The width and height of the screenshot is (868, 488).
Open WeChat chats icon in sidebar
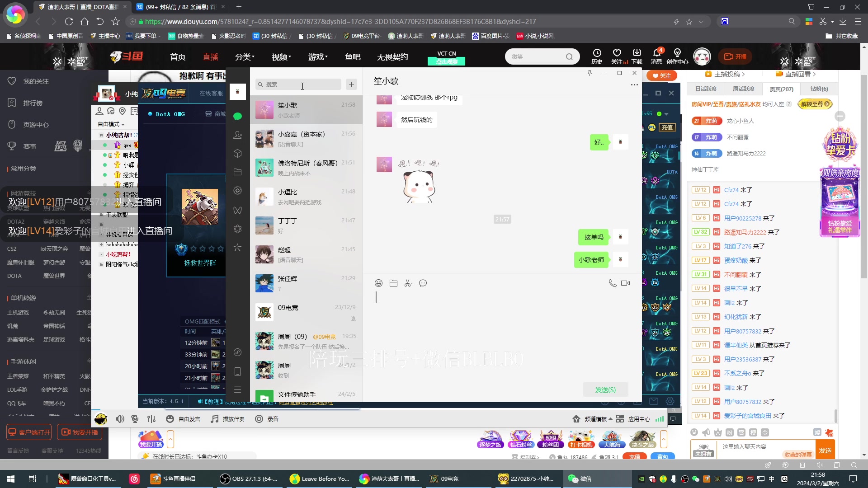pos(237,116)
